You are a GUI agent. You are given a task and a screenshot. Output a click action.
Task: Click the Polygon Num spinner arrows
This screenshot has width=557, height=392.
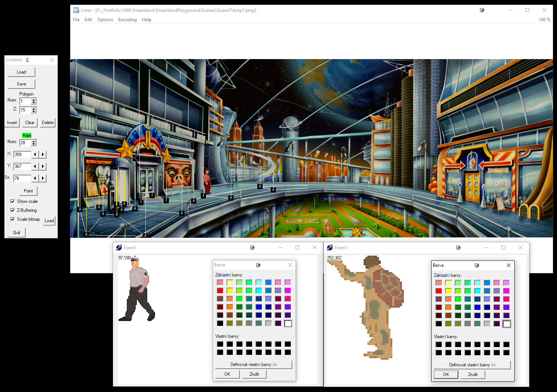point(34,101)
